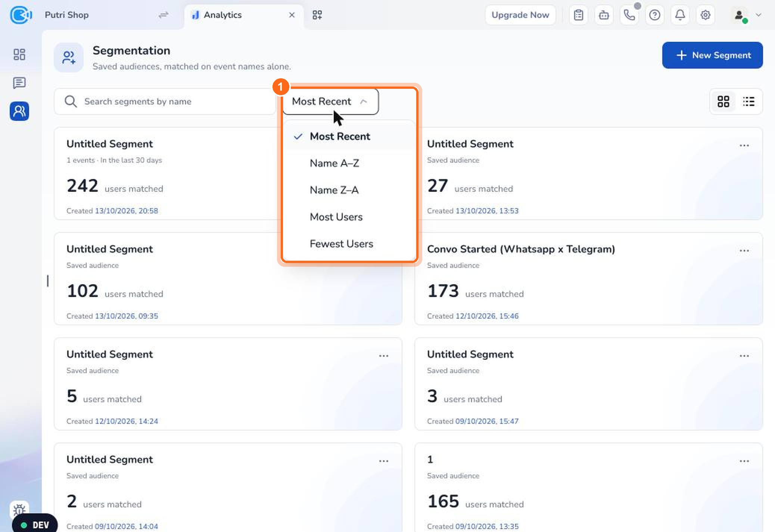Switch workspace via swap arrows icon
Screen dimensions: 775x532
click(164, 15)
